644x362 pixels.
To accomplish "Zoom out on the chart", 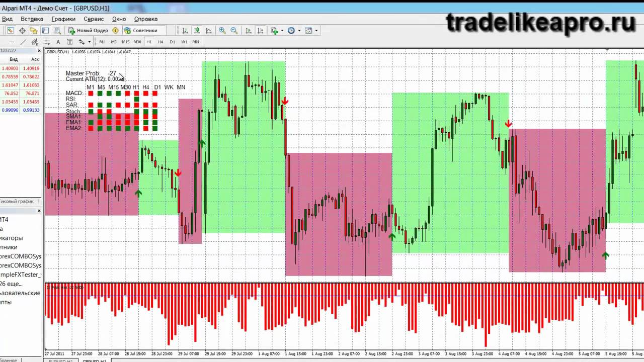I will pos(234,31).
